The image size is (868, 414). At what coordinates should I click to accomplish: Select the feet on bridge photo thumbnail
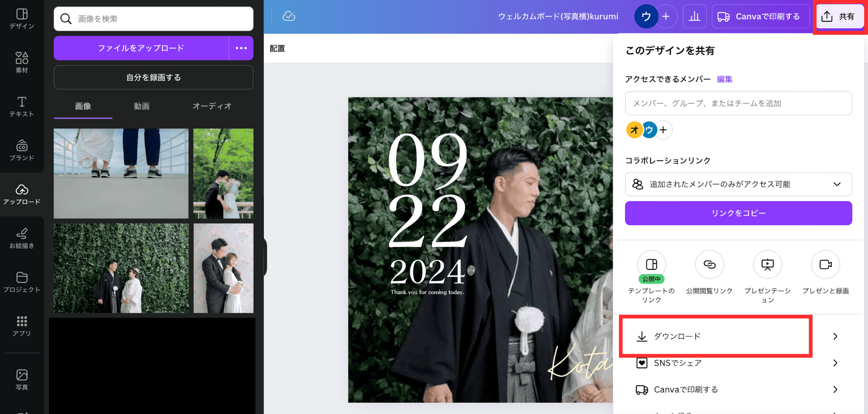point(121,173)
